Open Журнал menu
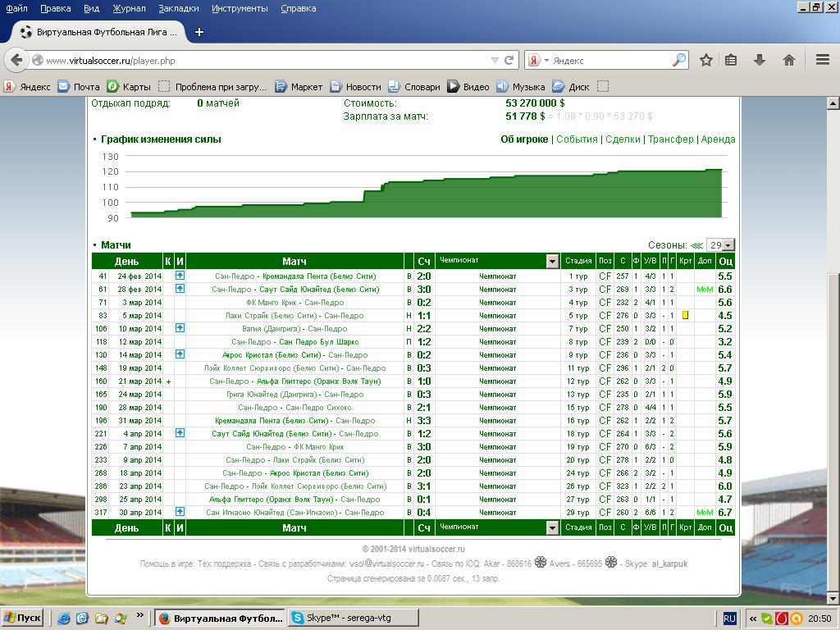 click(x=129, y=8)
